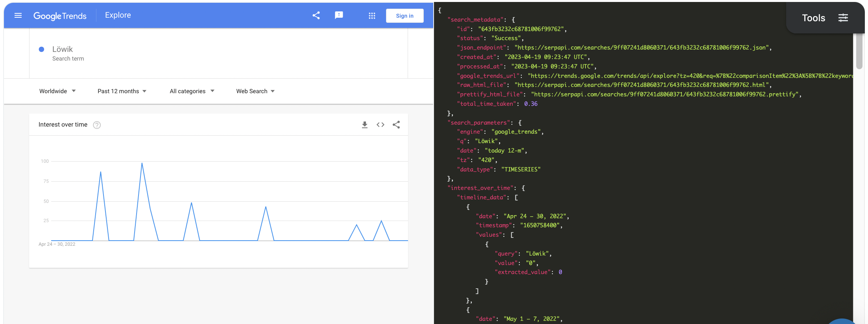Screen dimensions: 868x324
Task: Click the google_trends_url value
Action: click(x=690, y=76)
